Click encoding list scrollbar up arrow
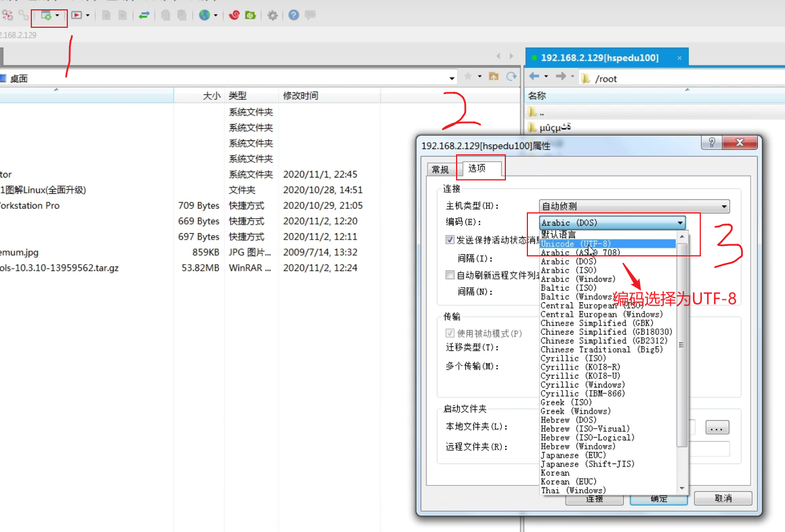The height and width of the screenshot is (532, 785). tap(682, 237)
